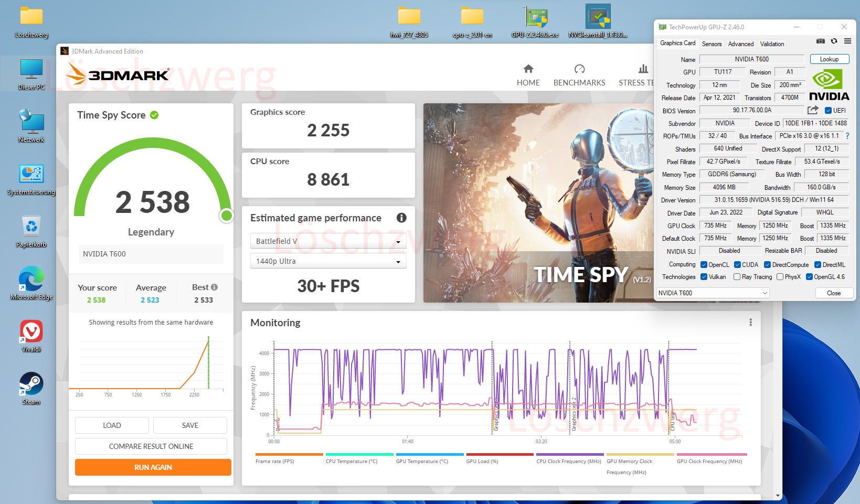Click the Average score value 2 523
The image size is (860, 504).
coord(150,300)
